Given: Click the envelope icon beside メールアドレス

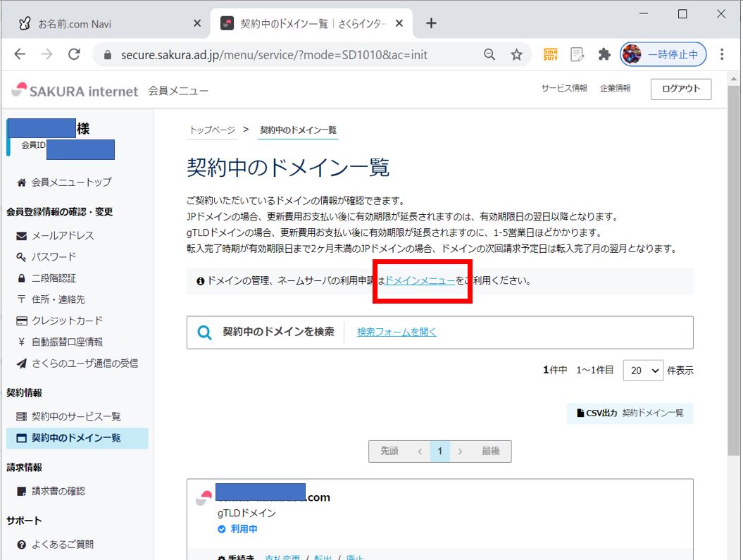Looking at the screenshot, I should 21,236.
